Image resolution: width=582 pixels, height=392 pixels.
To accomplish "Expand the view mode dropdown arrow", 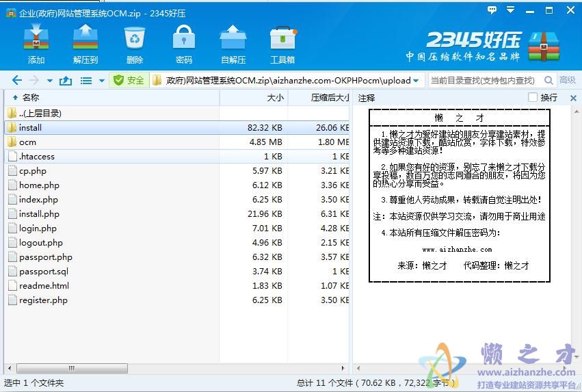I will [102, 81].
